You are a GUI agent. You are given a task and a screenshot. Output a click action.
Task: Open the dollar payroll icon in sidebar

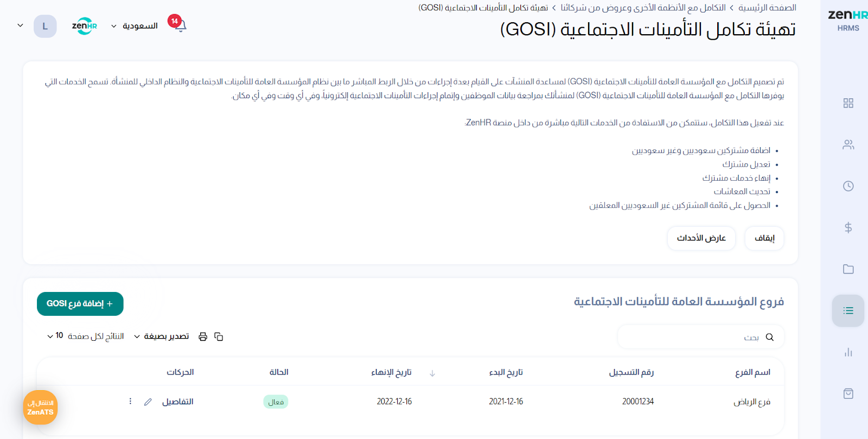[848, 227]
